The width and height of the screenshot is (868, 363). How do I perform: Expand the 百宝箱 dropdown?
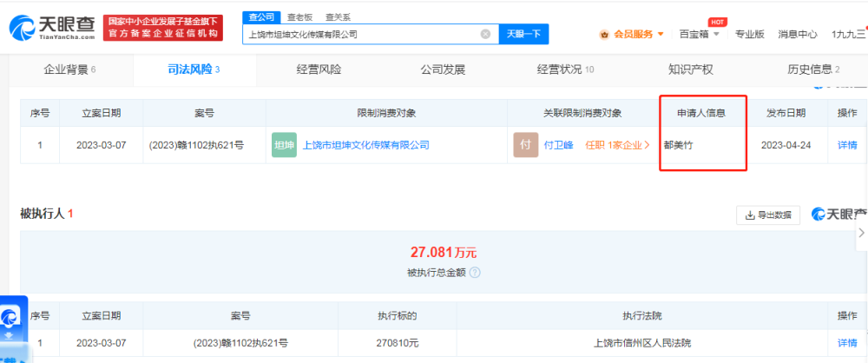699,34
